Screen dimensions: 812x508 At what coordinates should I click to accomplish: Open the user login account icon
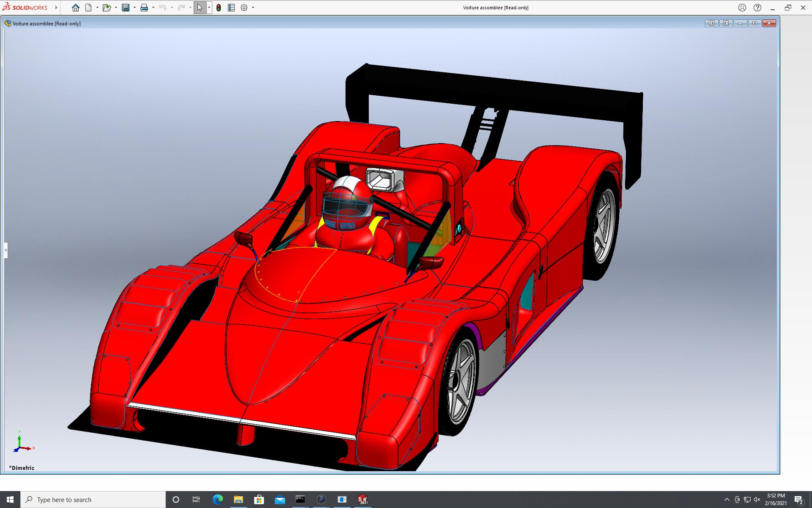(742, 8)
